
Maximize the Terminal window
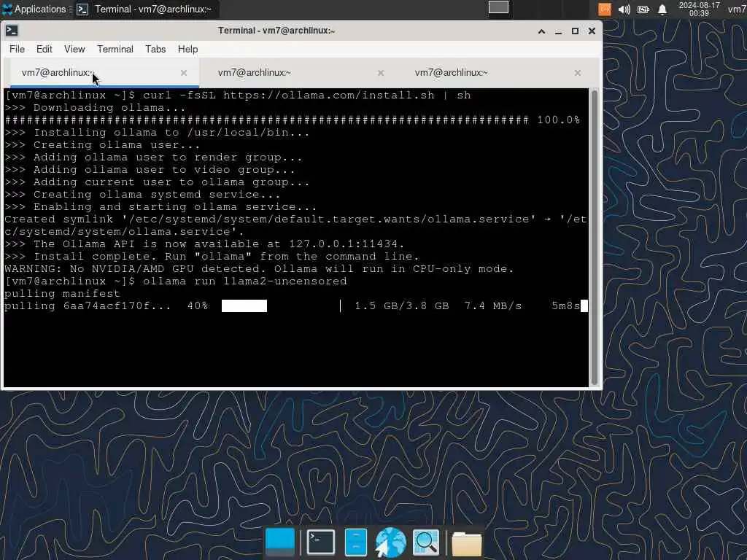click(575, 31)
